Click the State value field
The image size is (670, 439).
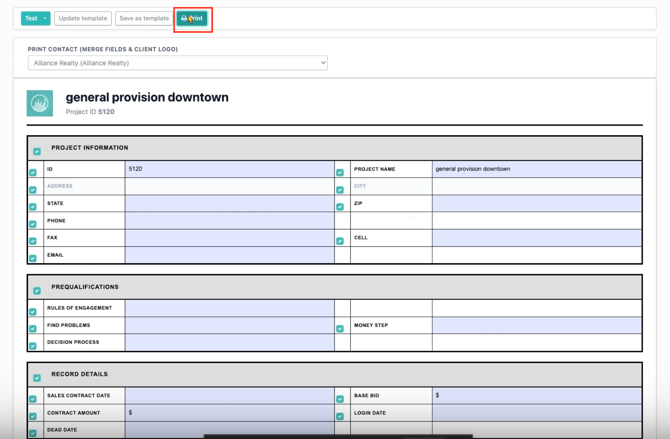coord(230,203)
